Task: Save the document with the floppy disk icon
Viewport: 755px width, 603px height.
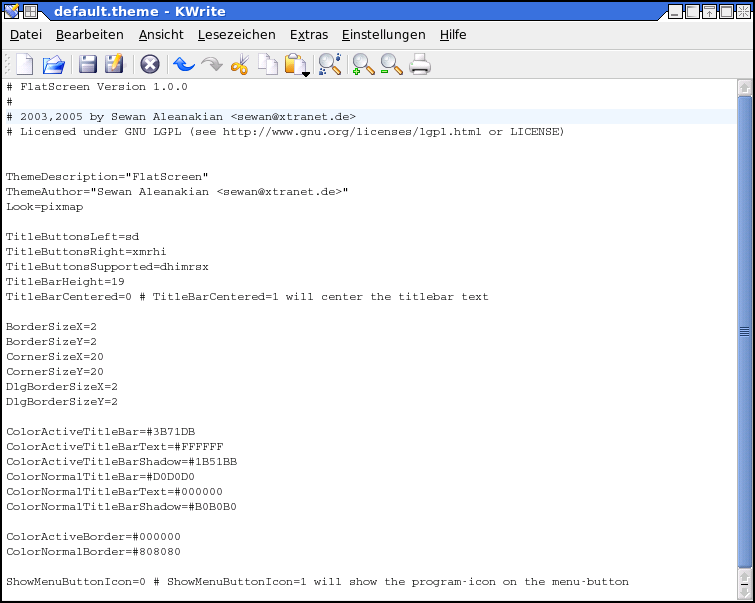Action: (x=88, y=64)
